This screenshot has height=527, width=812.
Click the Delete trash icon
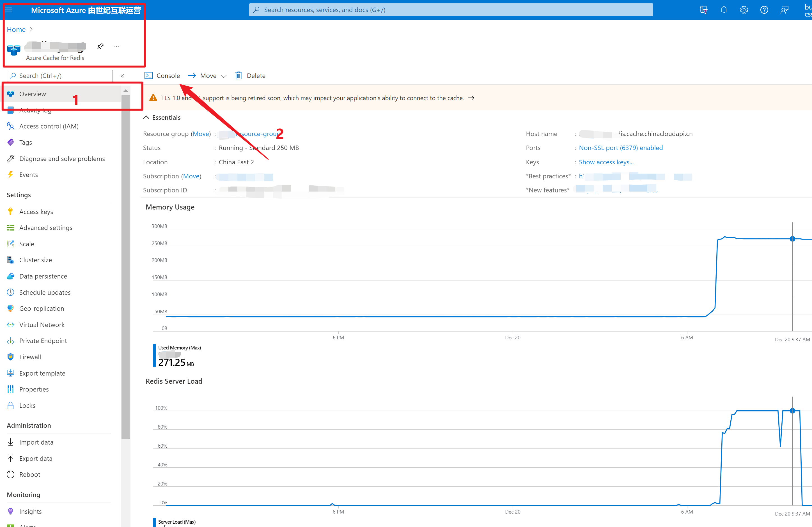238,76
